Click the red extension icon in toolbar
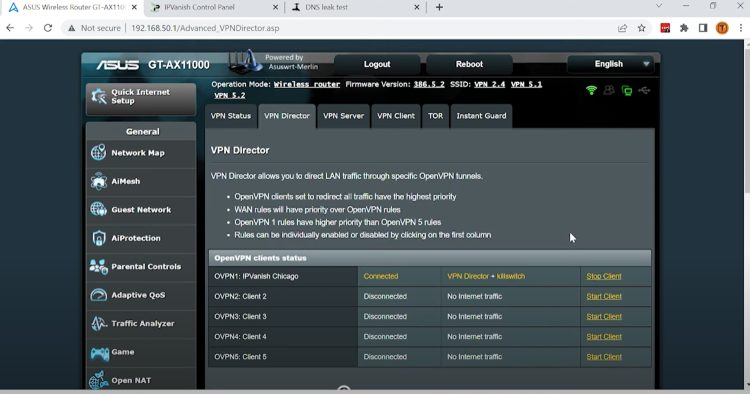Viewport: 750px width, 394px height. tap(665, 28)
